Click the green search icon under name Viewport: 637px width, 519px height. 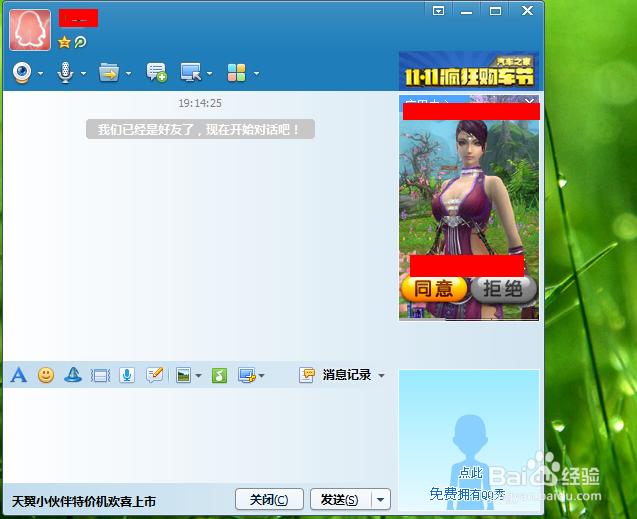[x=80, y=42]
